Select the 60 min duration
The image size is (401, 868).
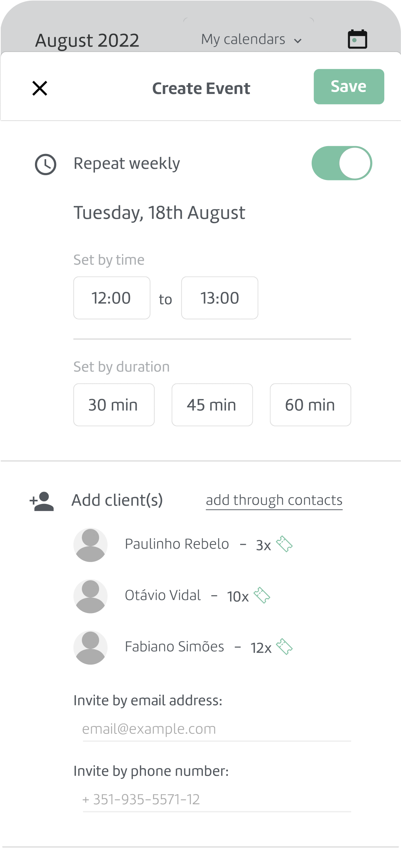tap(311, 405)
